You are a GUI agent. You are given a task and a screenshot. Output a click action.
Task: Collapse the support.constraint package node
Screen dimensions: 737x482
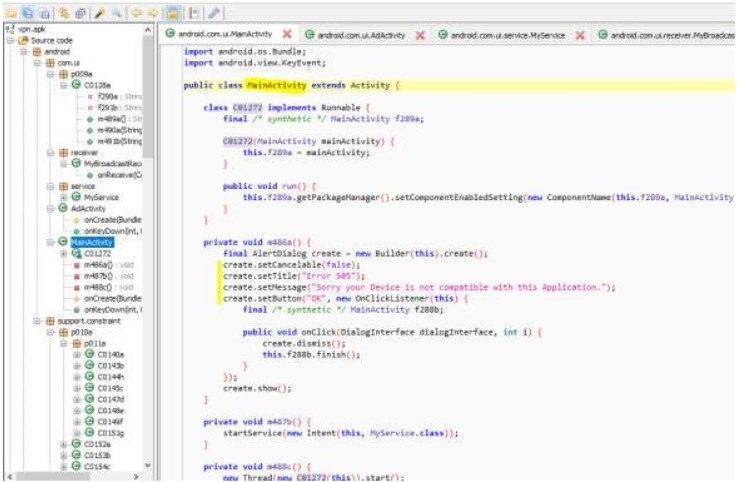point(37,320)
